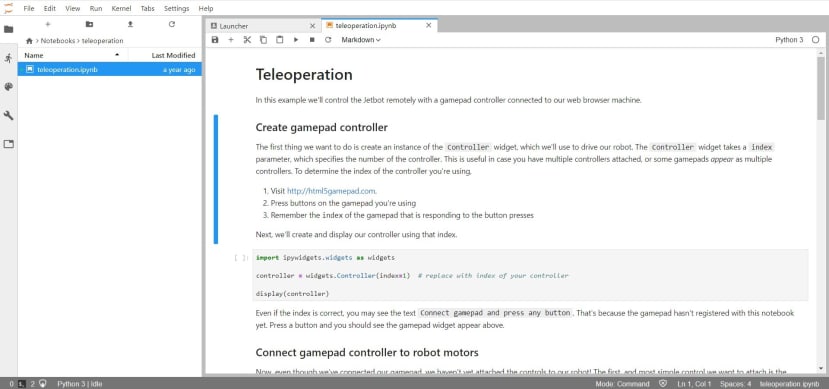
Task: Open the Markdown cell type dropdown
Action: pos(361,40)
